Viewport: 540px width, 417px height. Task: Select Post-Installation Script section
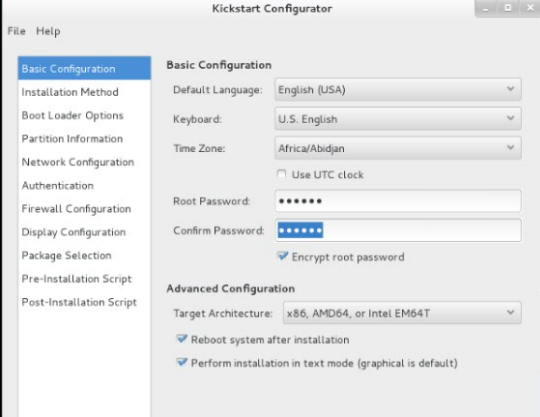click(x=84, y=302)
